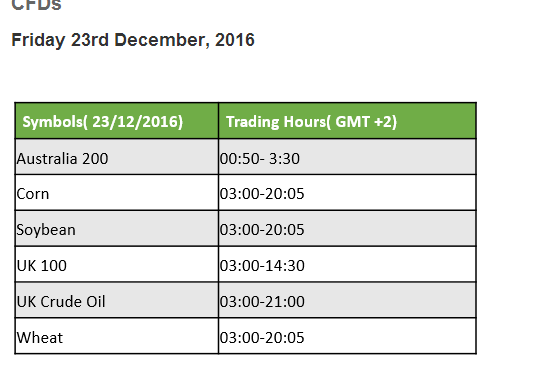Viewport: 552px width, 375px height.
Task: Click Soybean's 03:00-20:05 hours cell
Action: 347,229
